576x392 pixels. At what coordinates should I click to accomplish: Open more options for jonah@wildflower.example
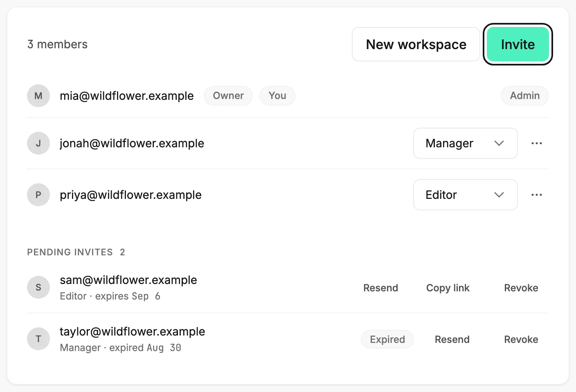pos(537,143)
